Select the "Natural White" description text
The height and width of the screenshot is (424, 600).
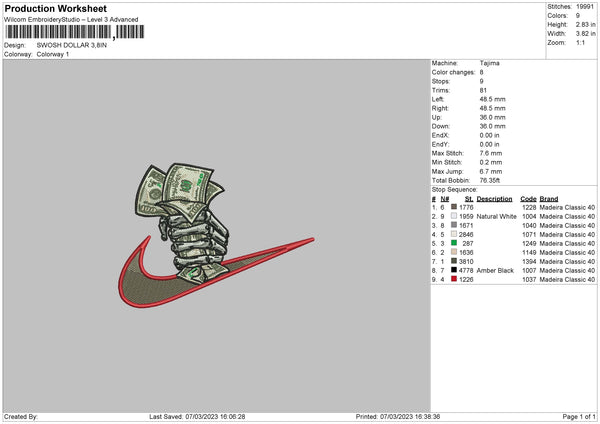coord(497,217)
